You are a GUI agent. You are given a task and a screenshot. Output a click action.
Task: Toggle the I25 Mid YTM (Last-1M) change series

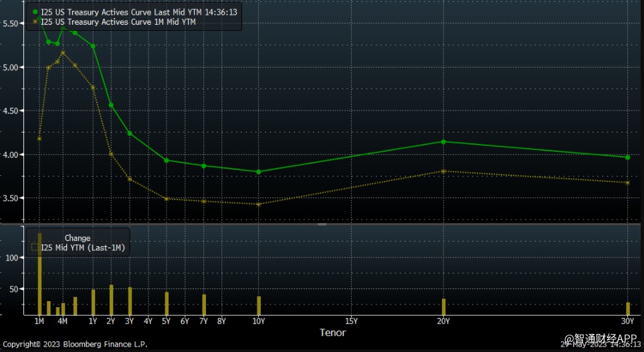[83, 248]
